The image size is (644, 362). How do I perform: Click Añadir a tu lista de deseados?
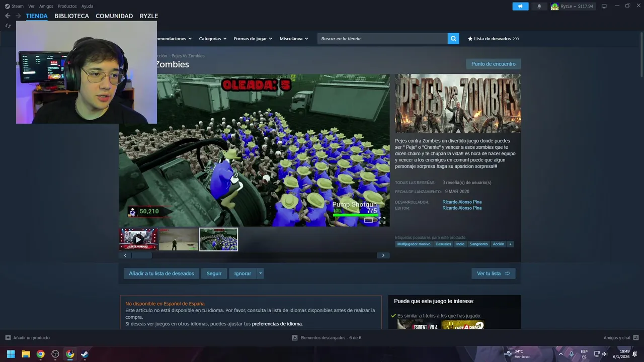coord(162,274)
